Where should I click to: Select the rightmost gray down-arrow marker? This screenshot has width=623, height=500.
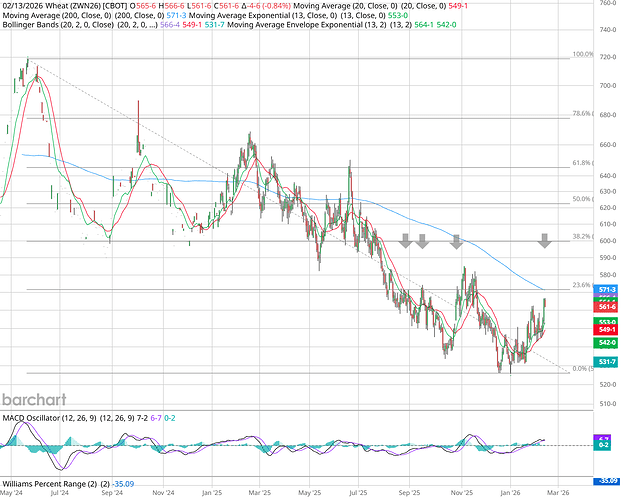tap(545, 240)
